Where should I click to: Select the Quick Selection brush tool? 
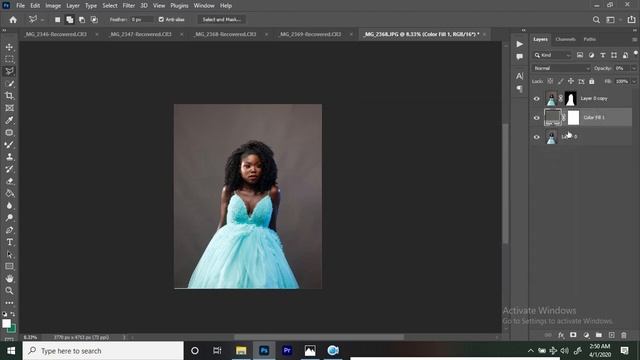coord(9,84)
